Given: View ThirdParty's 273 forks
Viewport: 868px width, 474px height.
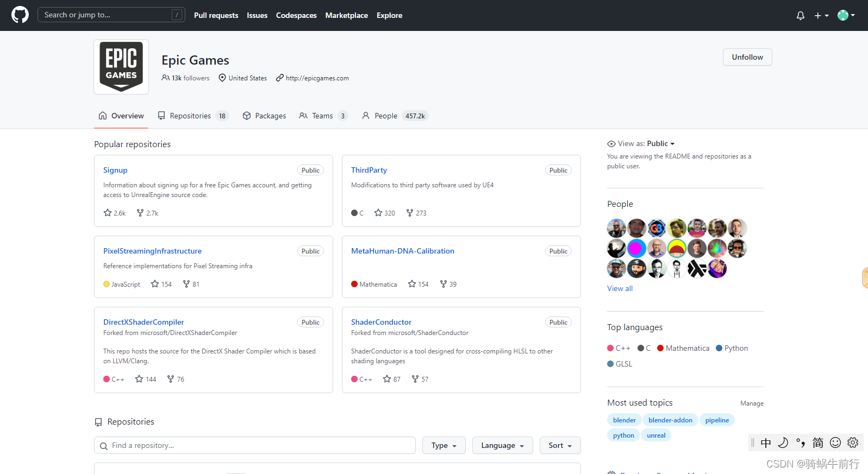Looking at the screenshot, I should tap(416, 213).
